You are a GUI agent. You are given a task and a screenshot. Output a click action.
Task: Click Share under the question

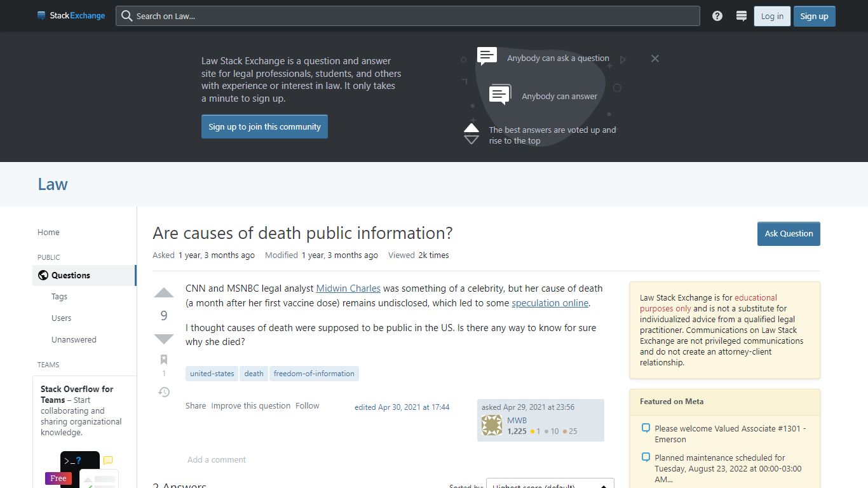(196, 406)
